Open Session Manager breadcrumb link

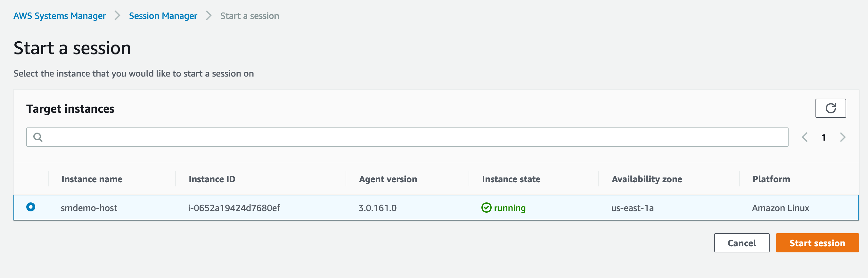pos(163,16)
